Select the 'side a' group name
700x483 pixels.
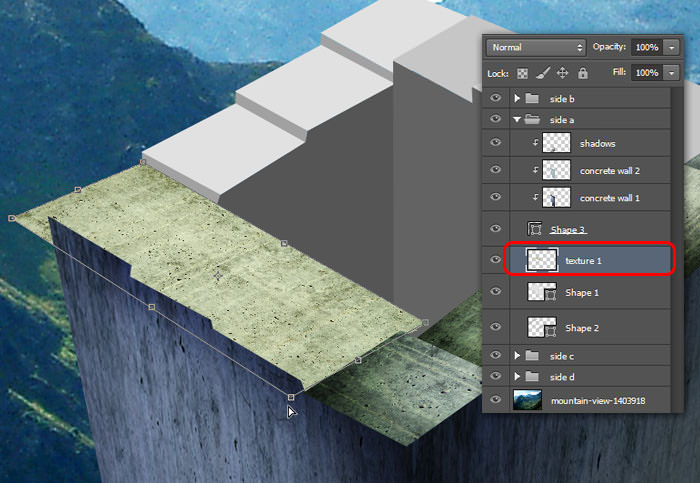coord(562,120)
